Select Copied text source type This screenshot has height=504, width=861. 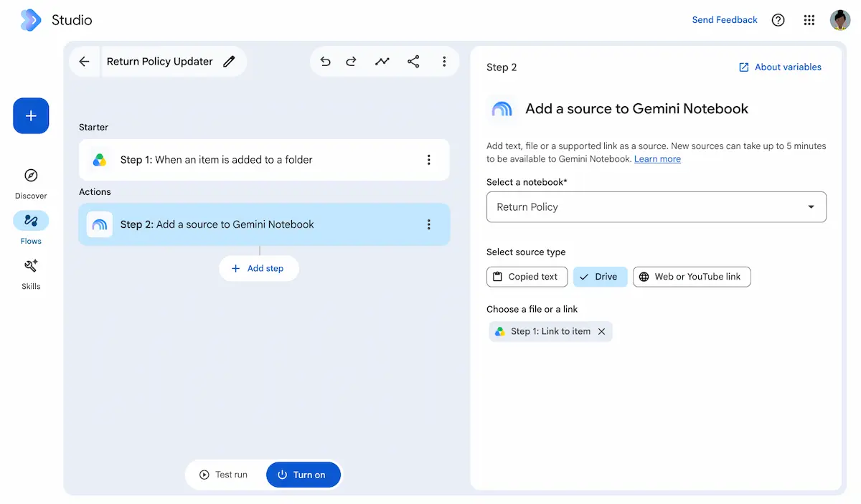[527, 277]
